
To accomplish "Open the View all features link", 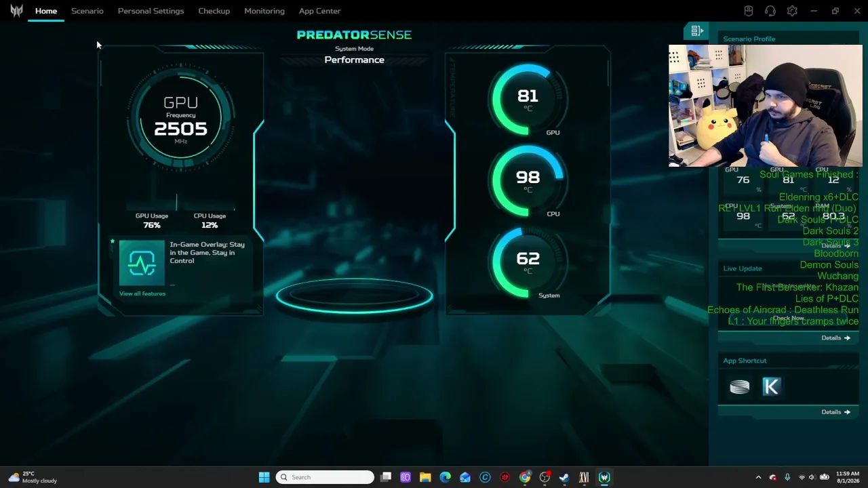I will click(142, 293).
